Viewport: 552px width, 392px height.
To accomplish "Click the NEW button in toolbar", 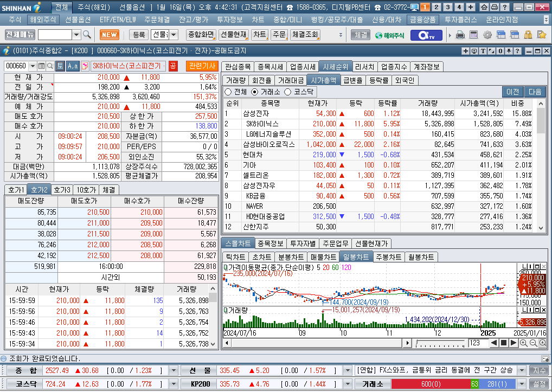I will point(110,35).
